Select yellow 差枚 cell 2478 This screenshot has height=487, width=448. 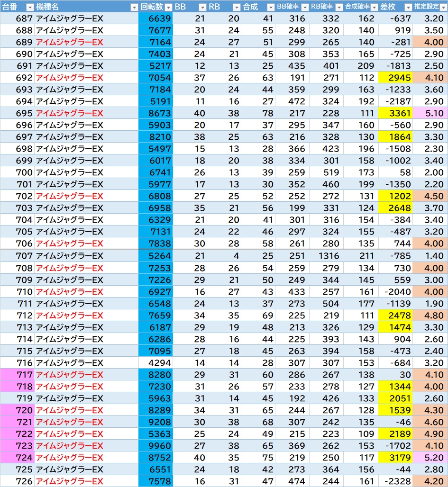[x=395, y=316]
